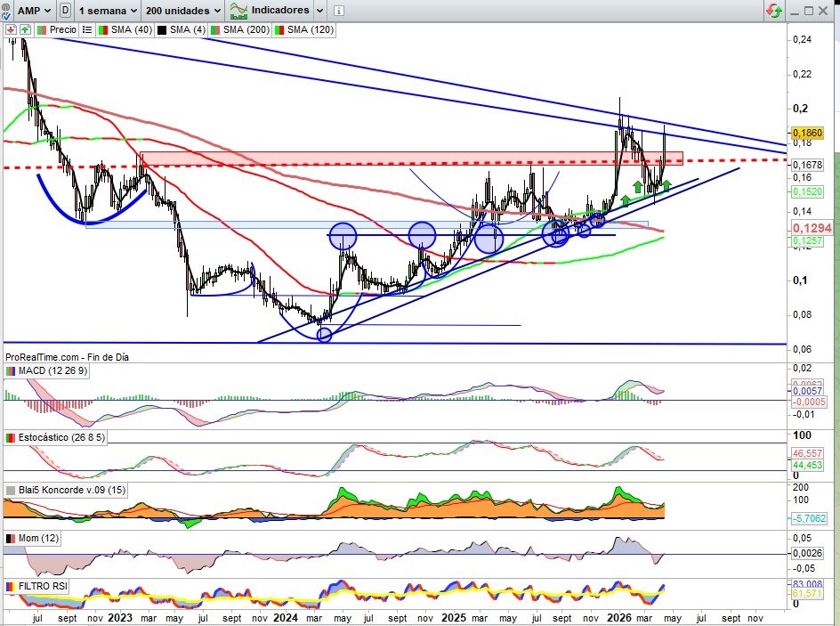Click the 0,06 price scale label
The width and height of the screenshot is (840, 626).
pyautogui.click(x=802, y=349)
